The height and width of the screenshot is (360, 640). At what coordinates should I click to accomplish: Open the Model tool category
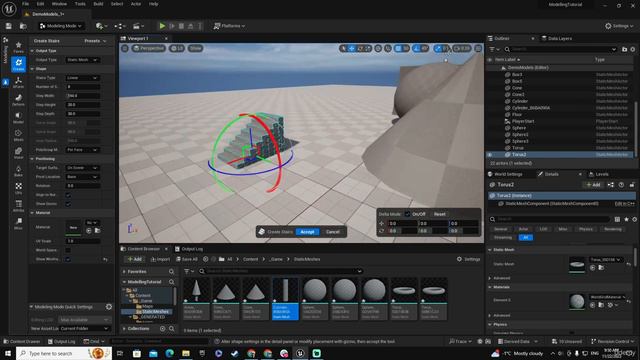(18, 117)
